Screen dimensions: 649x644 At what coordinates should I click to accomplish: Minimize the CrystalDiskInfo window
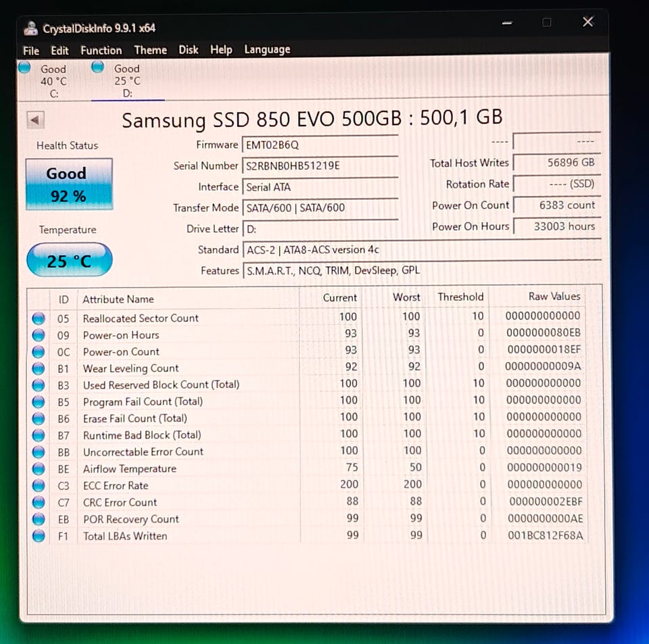pyautogui.click(x=507, y=23)
